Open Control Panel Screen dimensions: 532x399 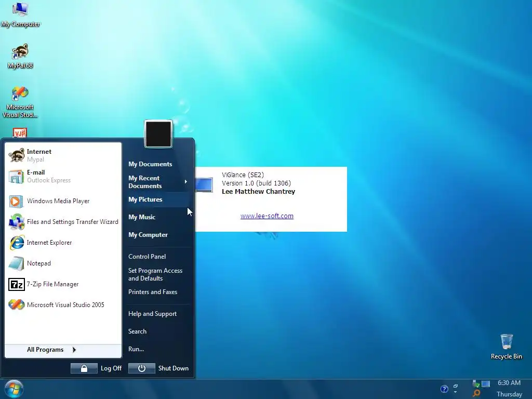tap(157, 257)
